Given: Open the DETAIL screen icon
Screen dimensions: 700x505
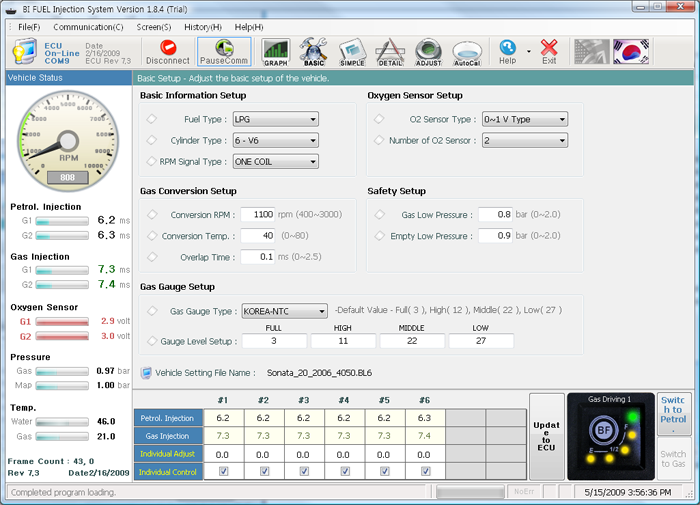Looking at the screenshot, I should (x=390, y=52).
